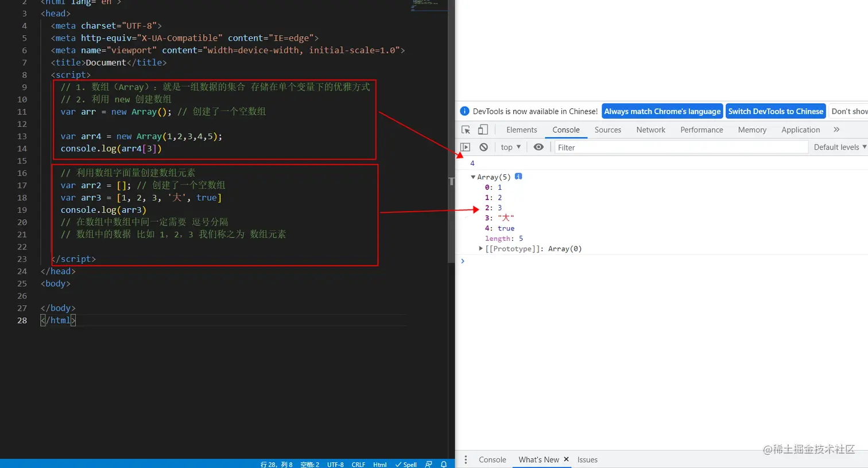
Task: Open the Sources tab
Action: pos(608,130)
